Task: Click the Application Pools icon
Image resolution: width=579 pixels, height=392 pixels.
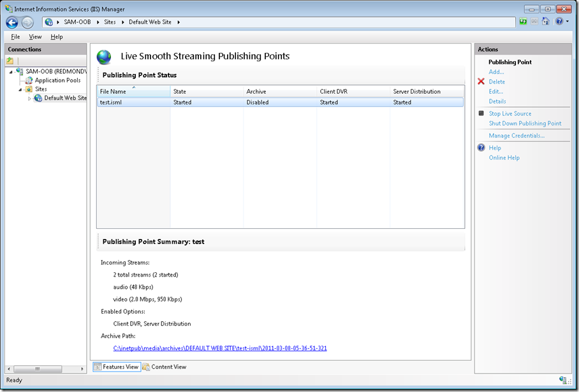Action: (29, 80)
